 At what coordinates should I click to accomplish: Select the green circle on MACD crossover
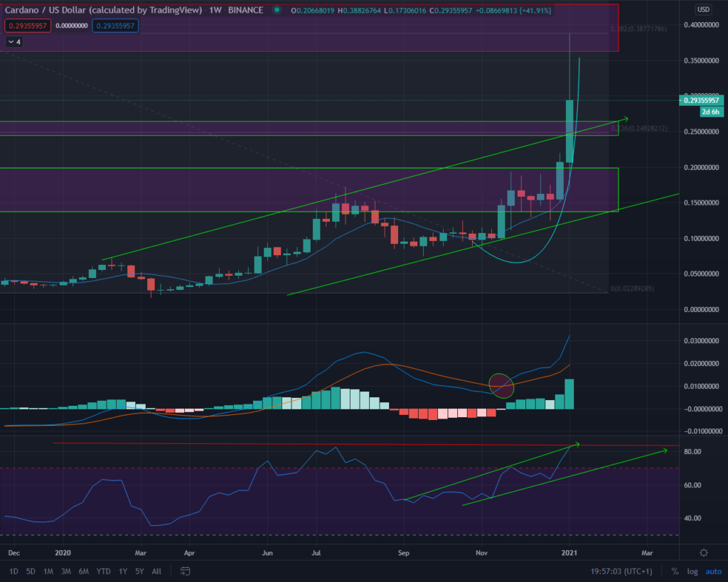(x=501, y=386)
